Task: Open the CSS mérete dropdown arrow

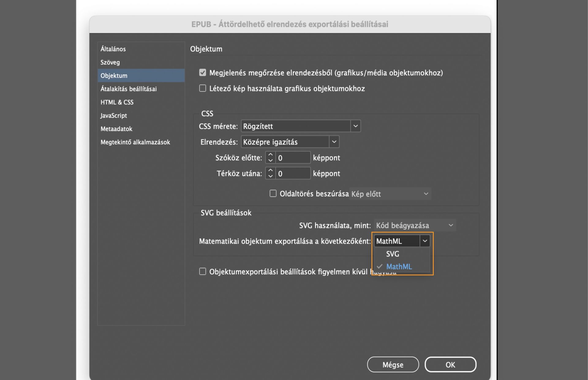Action: 355,126
